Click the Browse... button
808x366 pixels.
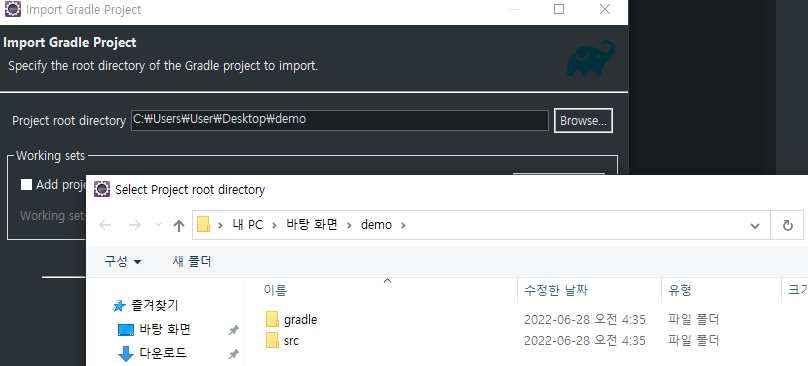coord(583,121)
